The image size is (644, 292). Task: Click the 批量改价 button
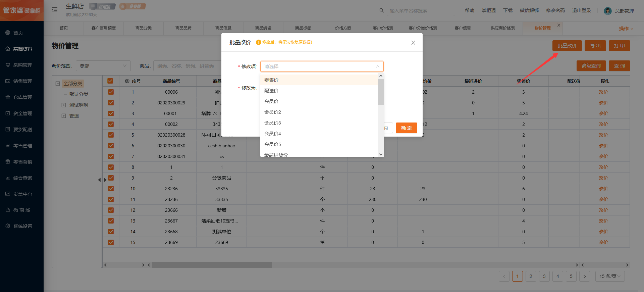pos(567,46)
